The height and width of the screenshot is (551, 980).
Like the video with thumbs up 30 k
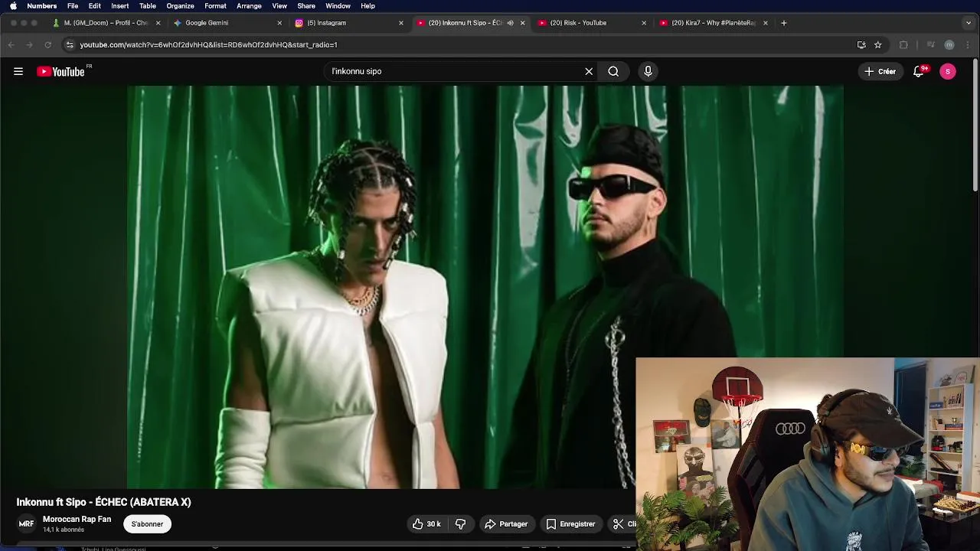[426, 524]
